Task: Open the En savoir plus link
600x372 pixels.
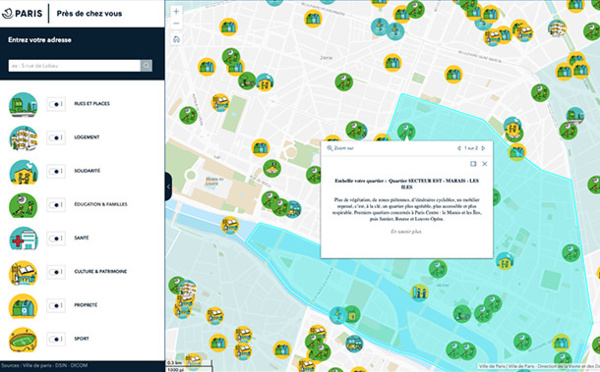Action: pyautogui.click(x=406, y=232)
